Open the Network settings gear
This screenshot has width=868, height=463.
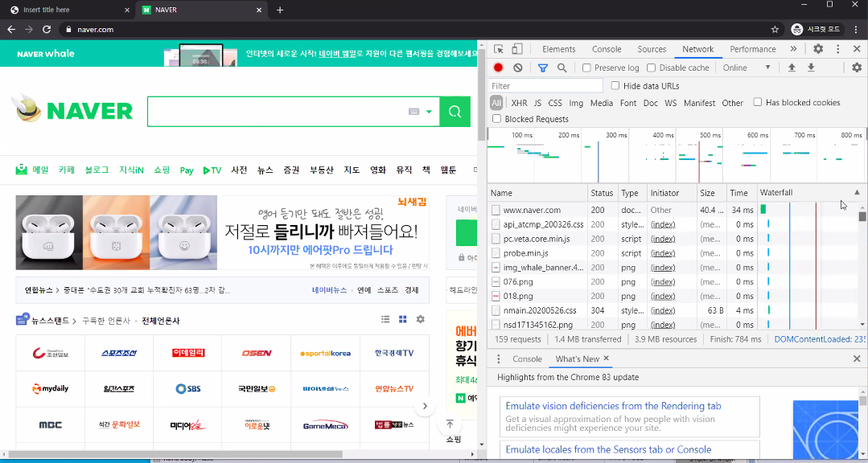click(x=857, y=68)
